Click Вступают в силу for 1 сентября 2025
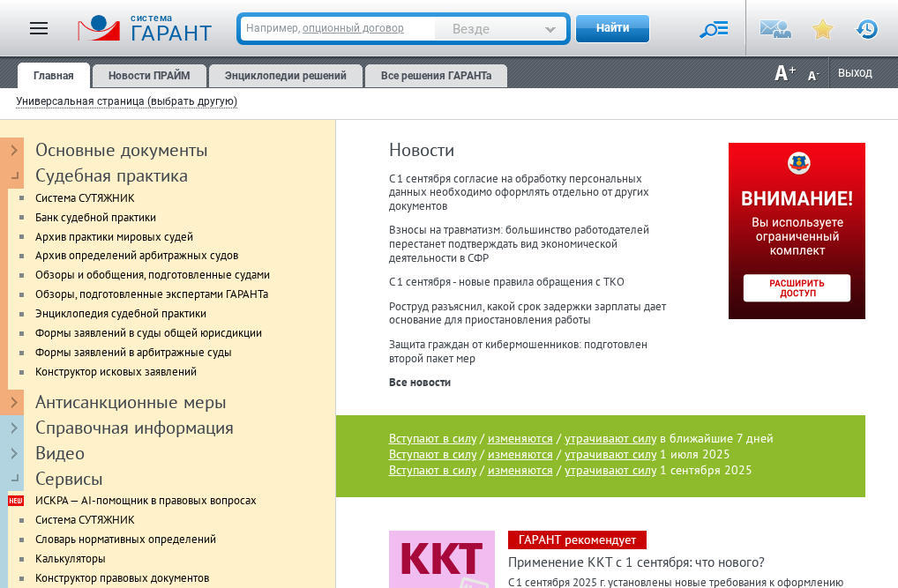This screenshot has width=898, height=588. click(432, 471)
